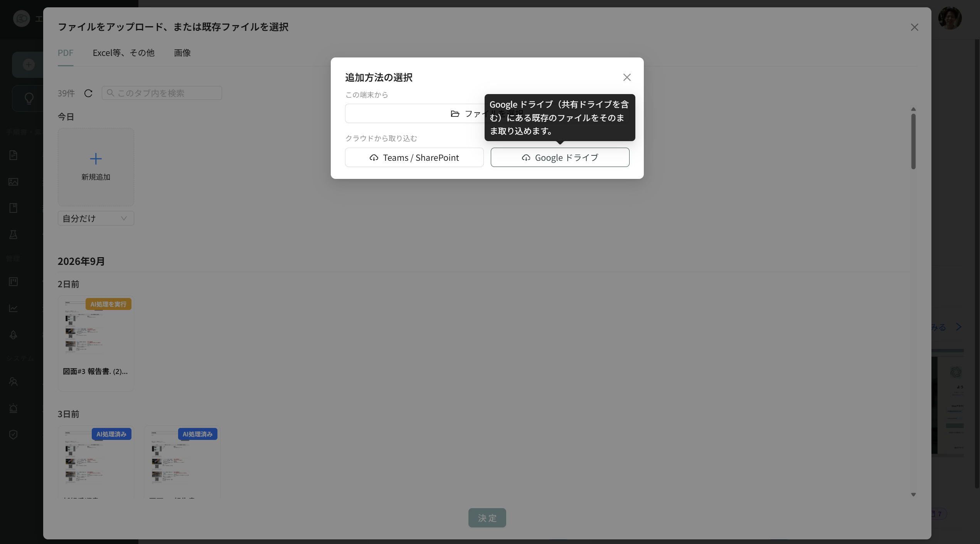Click the line chart icon in the sidebar
Screen dimensions: 980x544
pos(13,308)
